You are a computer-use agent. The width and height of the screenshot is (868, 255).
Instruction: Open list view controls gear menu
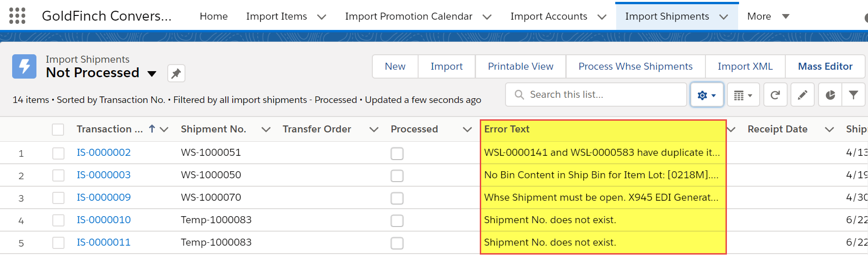tap(707, 95)
